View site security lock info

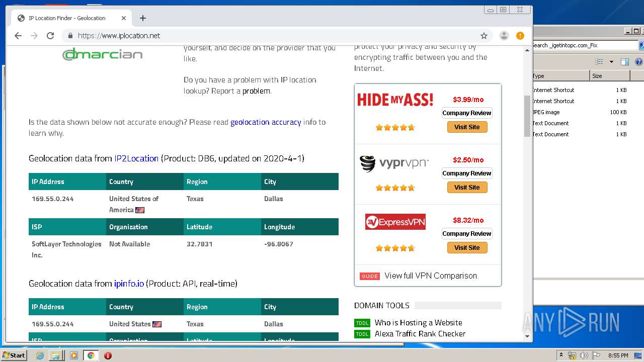coord(70,36)
